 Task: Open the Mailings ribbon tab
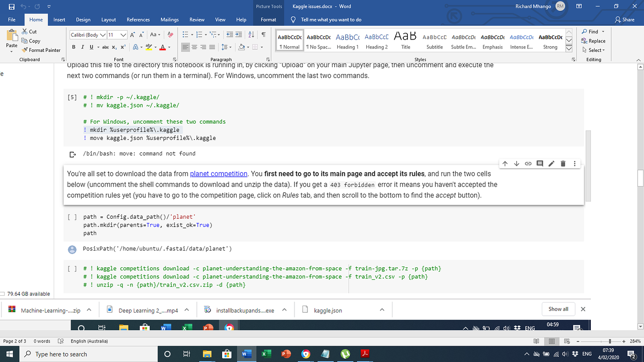pos(169,20)
